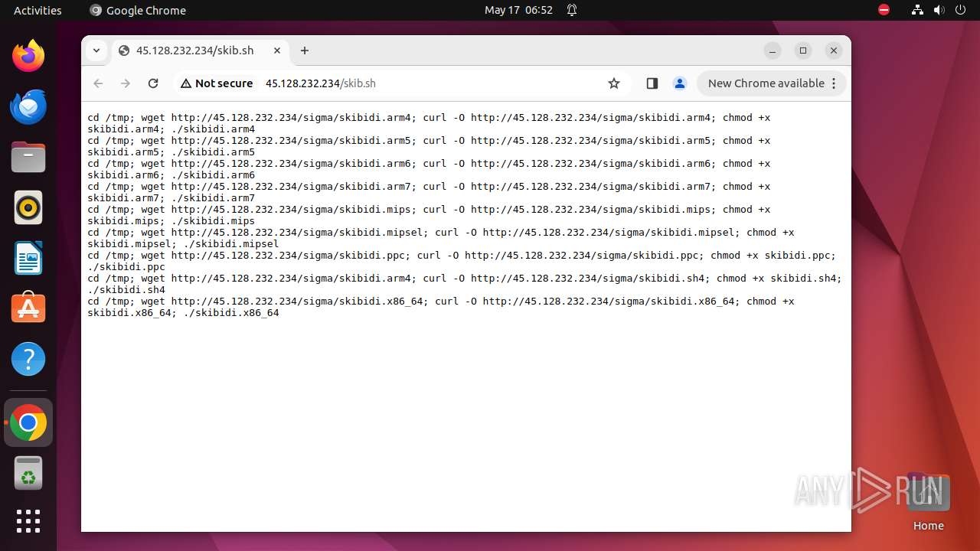Go back to previous page
980x551 pixels.
click(x=98, y=83)
